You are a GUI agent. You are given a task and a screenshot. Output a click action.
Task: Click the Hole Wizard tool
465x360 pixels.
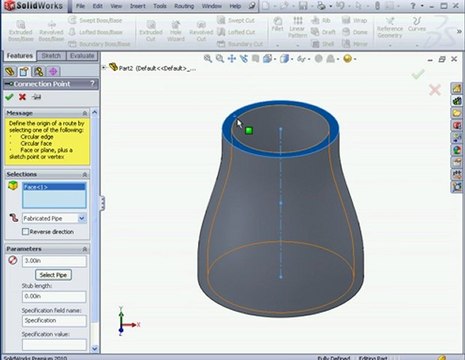pyautogui.click(x=176, y=31)
